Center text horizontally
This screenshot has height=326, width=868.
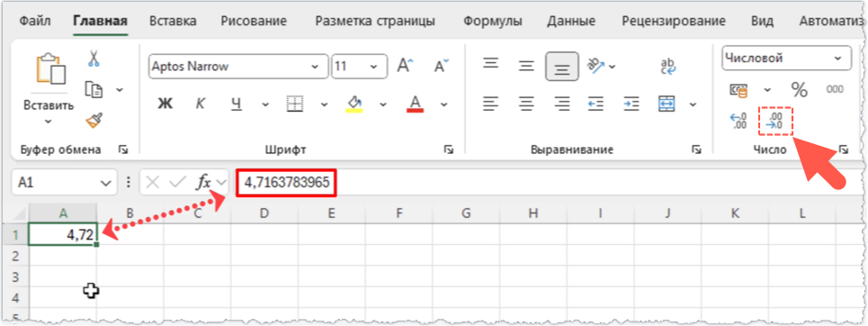(526, 104)
